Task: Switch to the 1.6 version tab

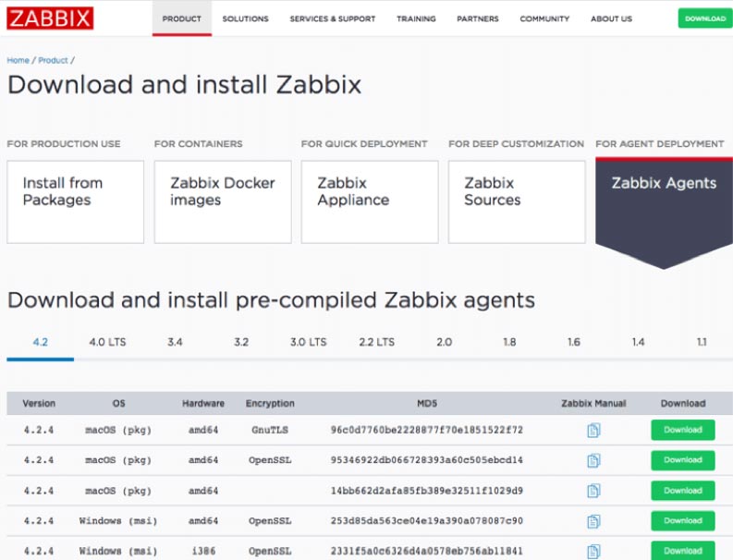Action: coord(574,342)
